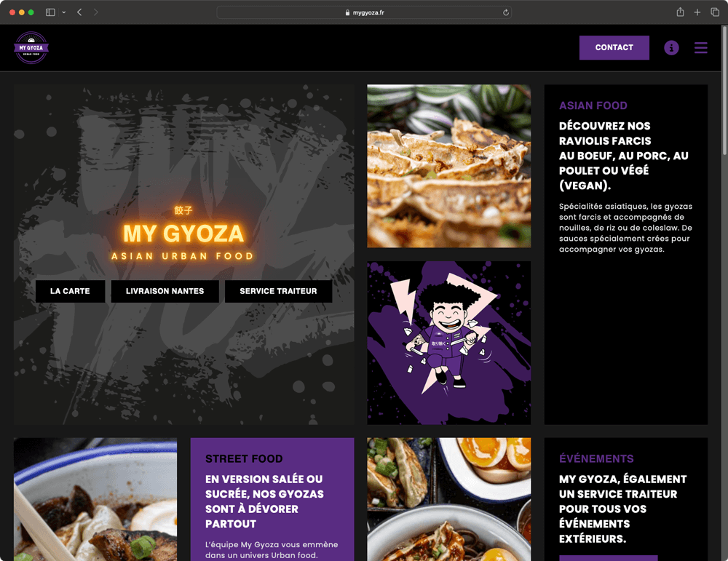Open the purple hamburger menu

click(x=700, y=47)
